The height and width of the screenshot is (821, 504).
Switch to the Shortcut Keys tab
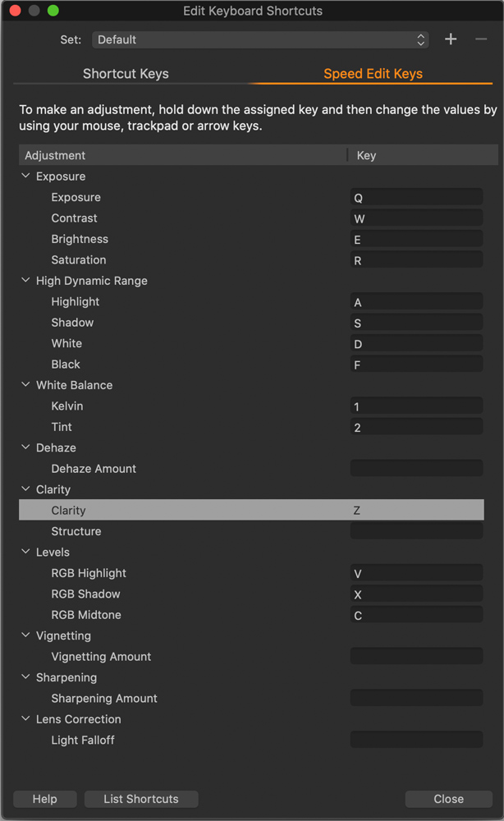coord(126,74)
